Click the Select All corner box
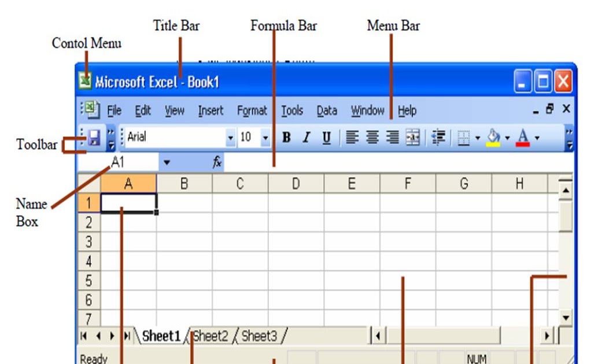The width and height of the screenshot is (594, 364). click(90, 184)
